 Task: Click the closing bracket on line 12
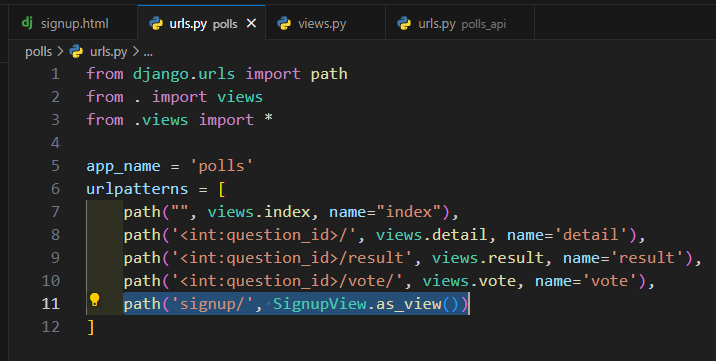coord(91,327)
